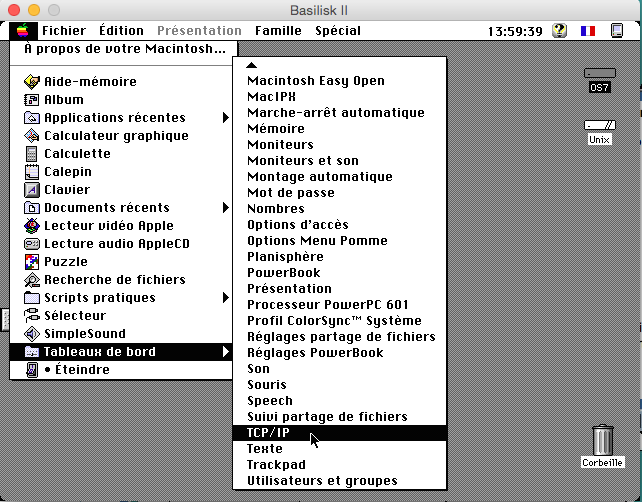This screenshot has height=502, width=642.
Task: Click the SimpleSound speaker icon
Action: tap(32, 334)
